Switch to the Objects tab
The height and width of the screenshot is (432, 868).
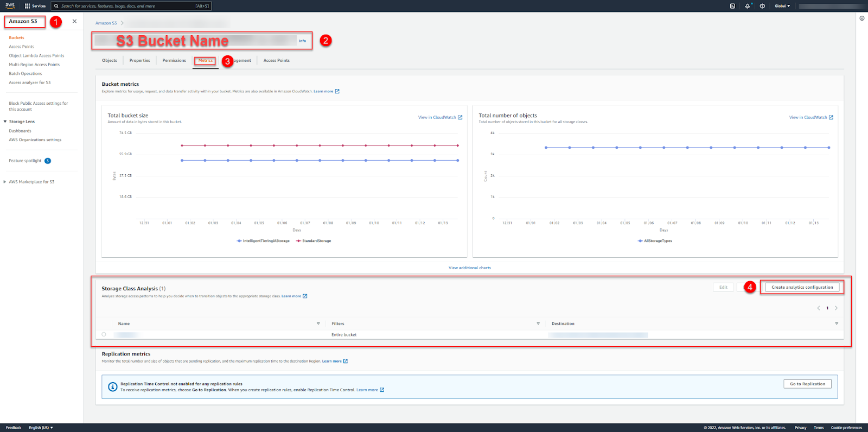click(x=110, y=61)
